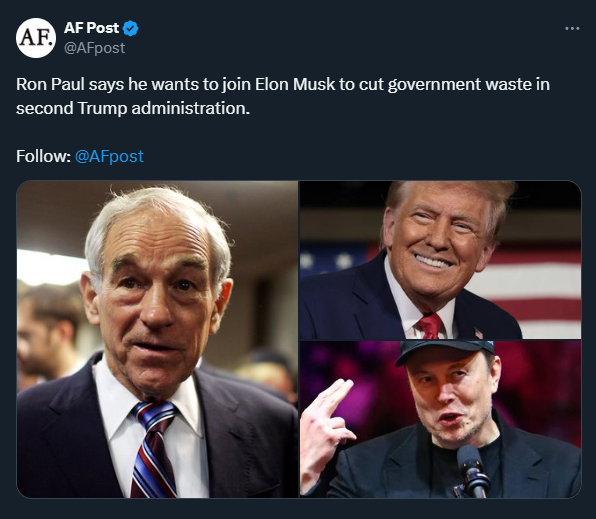Viewport: 596px width, 519px height.
Task: Open the blue @AFpost mention link
Action: (x=109, y=156)
